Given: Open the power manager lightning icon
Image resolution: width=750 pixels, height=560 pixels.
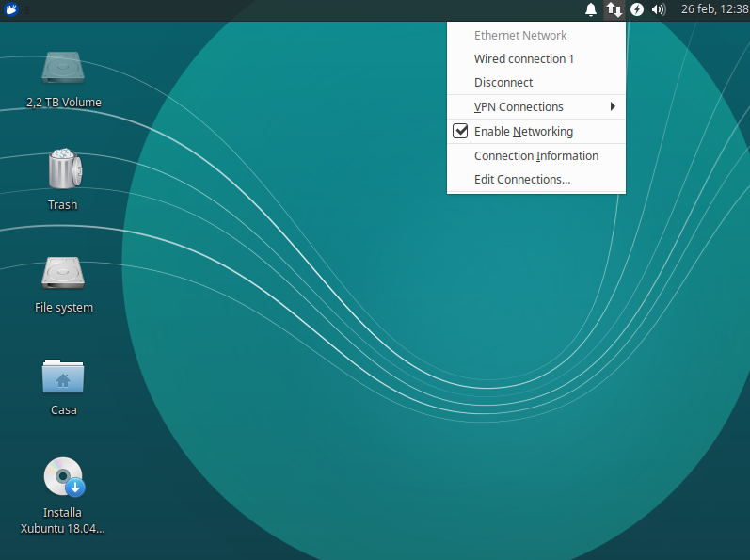Looking at the screenshot, I should tap(637, 10).
